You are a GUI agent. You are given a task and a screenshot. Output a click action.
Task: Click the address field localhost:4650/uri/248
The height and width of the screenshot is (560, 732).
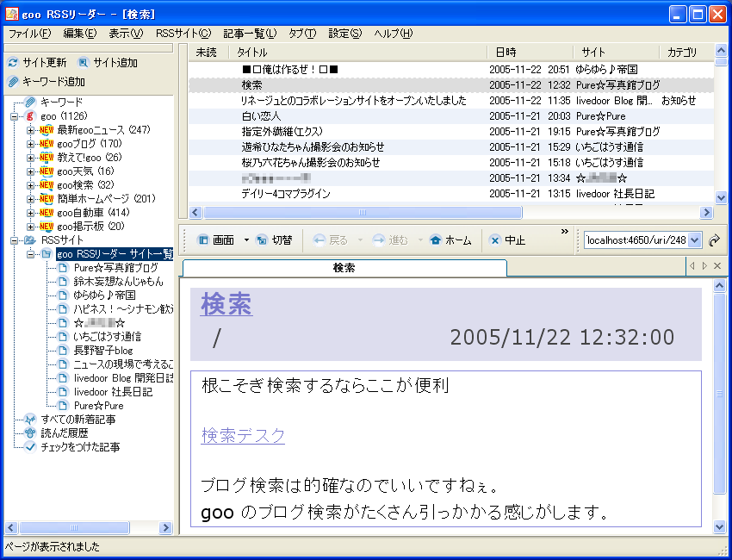coord(636,240)
